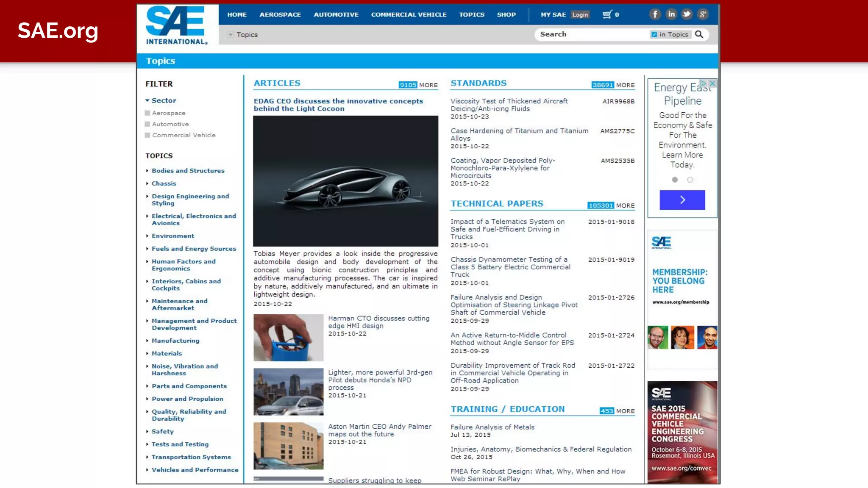Open Case Hardening of Titanium standard
This screenshot has width=868, height=488.
519,134
